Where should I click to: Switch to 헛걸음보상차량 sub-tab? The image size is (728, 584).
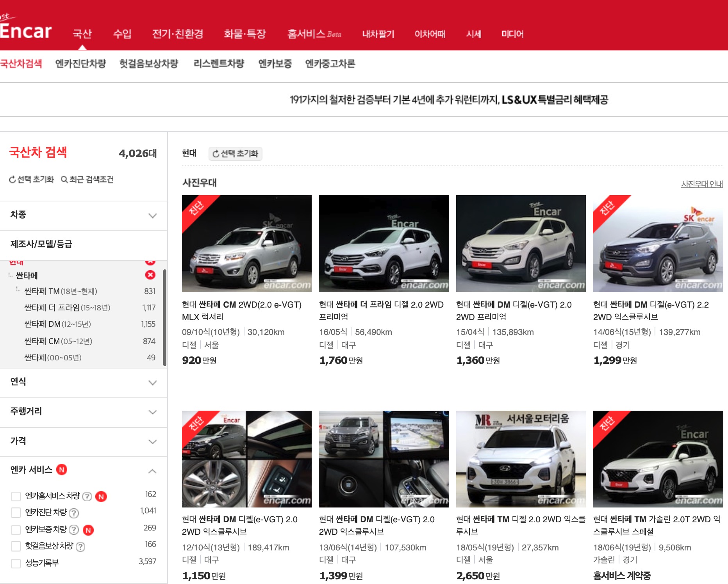[x=149, y=63]
